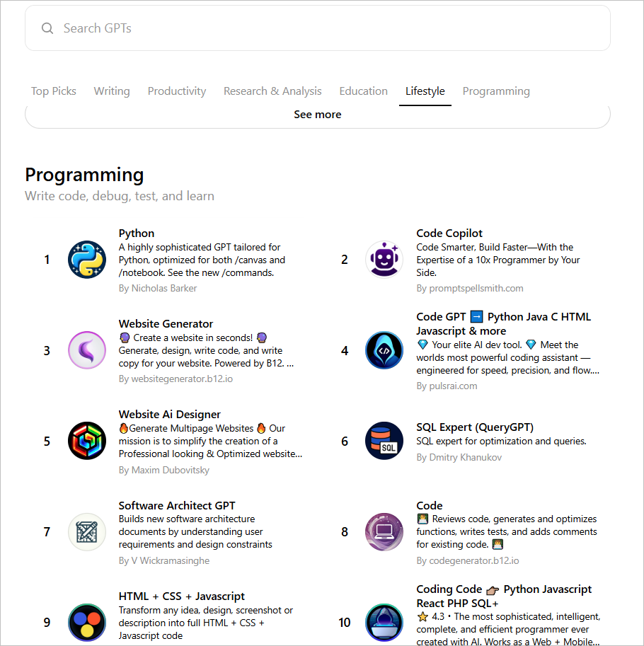This screenshot has height=646, width=644.
Task: Select the Software Architect GPT blueprint icon
Action: (x=87, y=531)
